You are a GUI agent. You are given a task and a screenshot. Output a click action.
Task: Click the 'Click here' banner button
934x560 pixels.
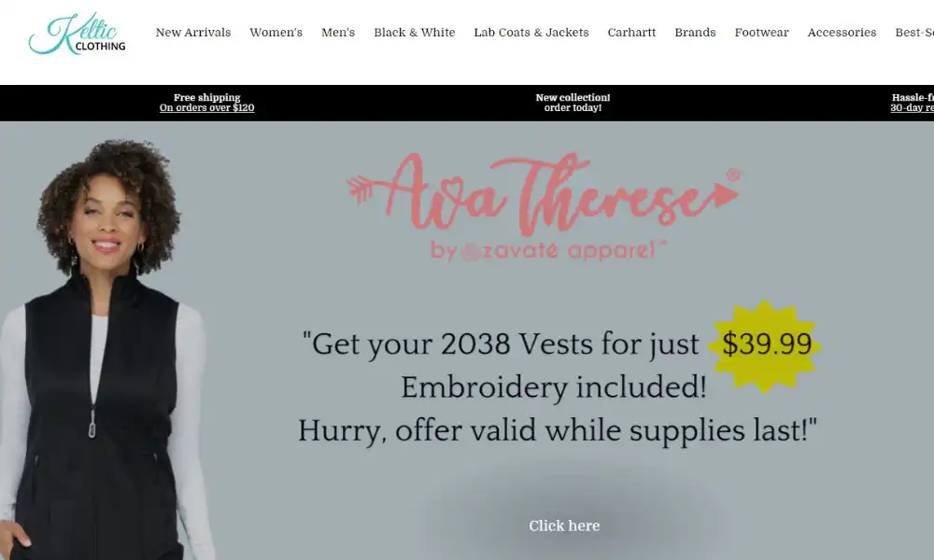(x=564, y=525)
